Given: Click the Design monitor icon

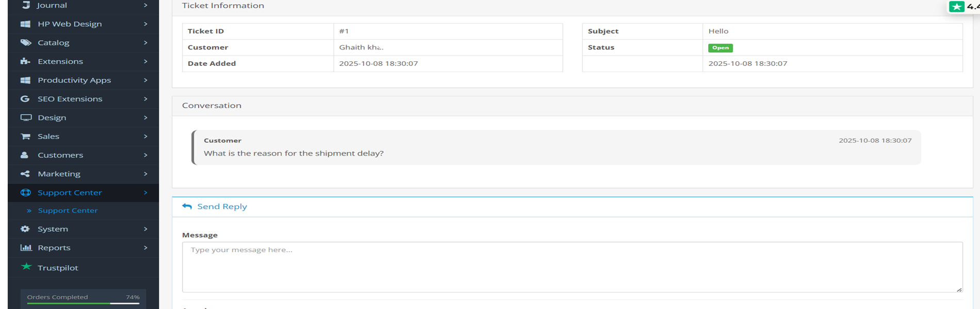Looking at the screenshot, I should click(x=26, y=117).
